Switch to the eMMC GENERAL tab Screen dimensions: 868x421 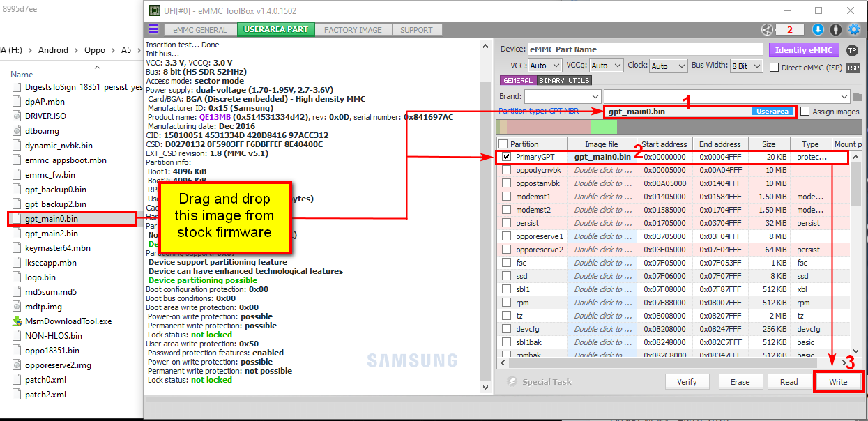point(199,30)
